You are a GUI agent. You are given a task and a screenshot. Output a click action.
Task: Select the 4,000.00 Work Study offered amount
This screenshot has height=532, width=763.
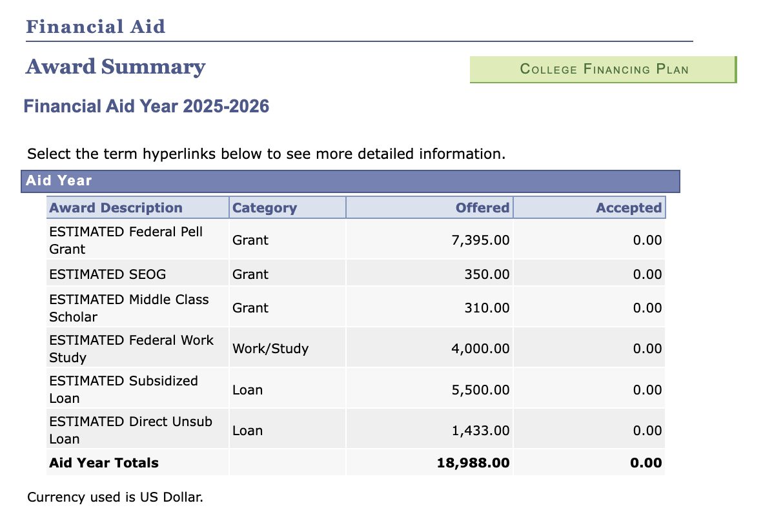[480, 349]
